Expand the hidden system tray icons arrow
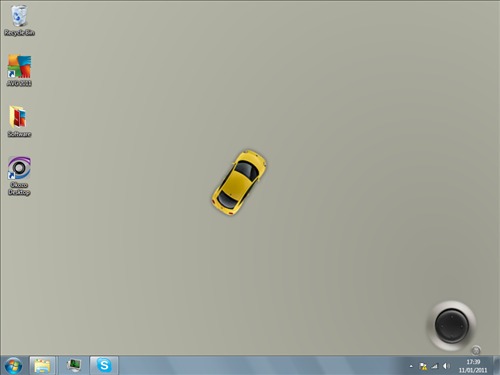 411,366
